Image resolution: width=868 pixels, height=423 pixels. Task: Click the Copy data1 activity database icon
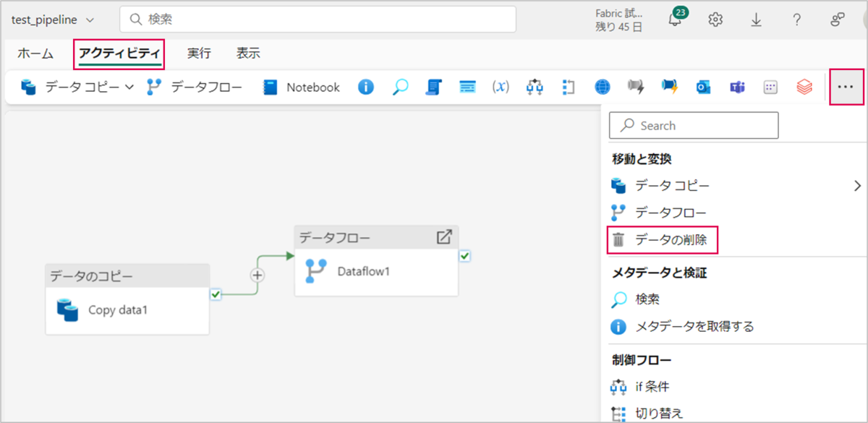68,309
